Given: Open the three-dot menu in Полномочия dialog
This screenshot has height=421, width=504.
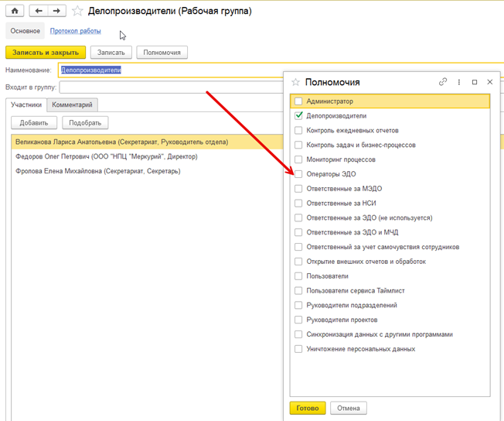Looking at the screenshot, I should [459, 82].
